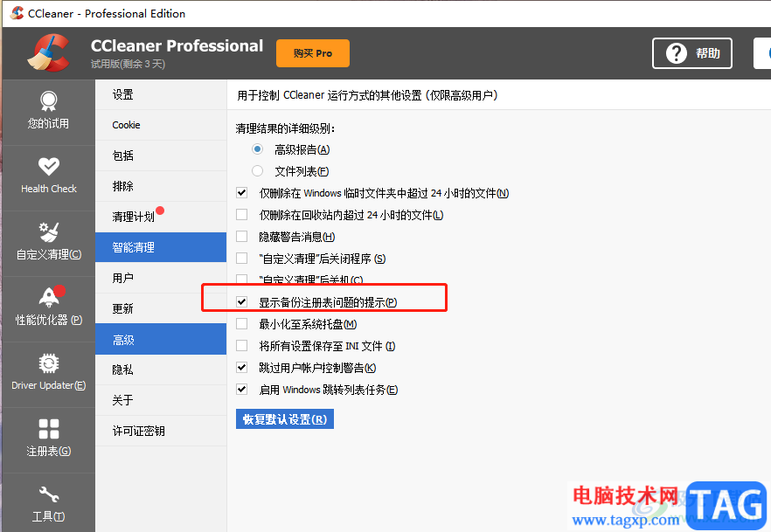The width and height of the screenshot is (771, 532).
Task: Open the 设置 settings tab
Action: click(x=161, y=94)
